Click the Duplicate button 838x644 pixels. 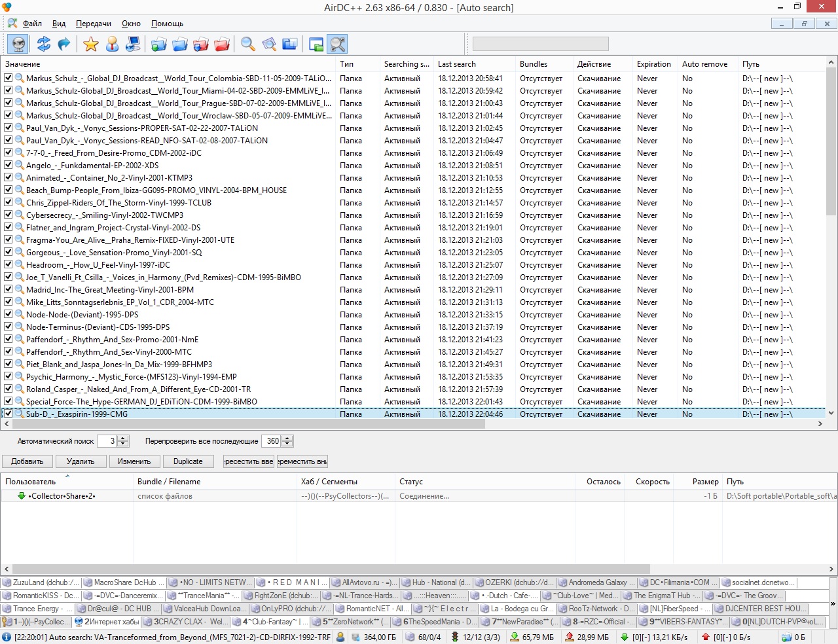point(188,461)
